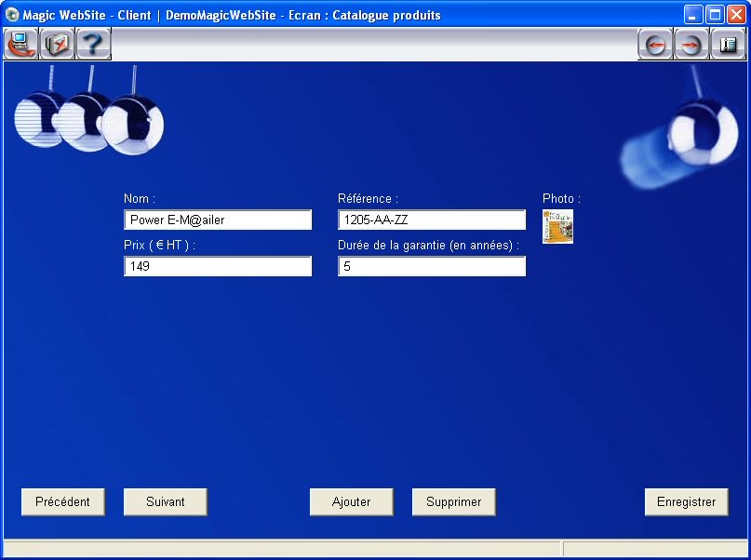Click the book with red X icon
Screen dimensions: 751x560
coord(58,44)
